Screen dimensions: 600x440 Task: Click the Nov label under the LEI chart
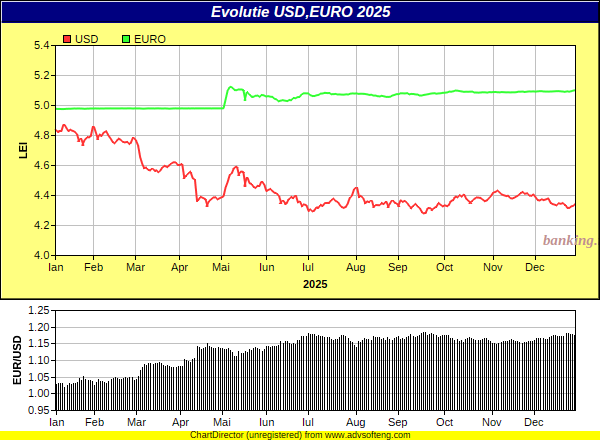[x=493, y=267]
